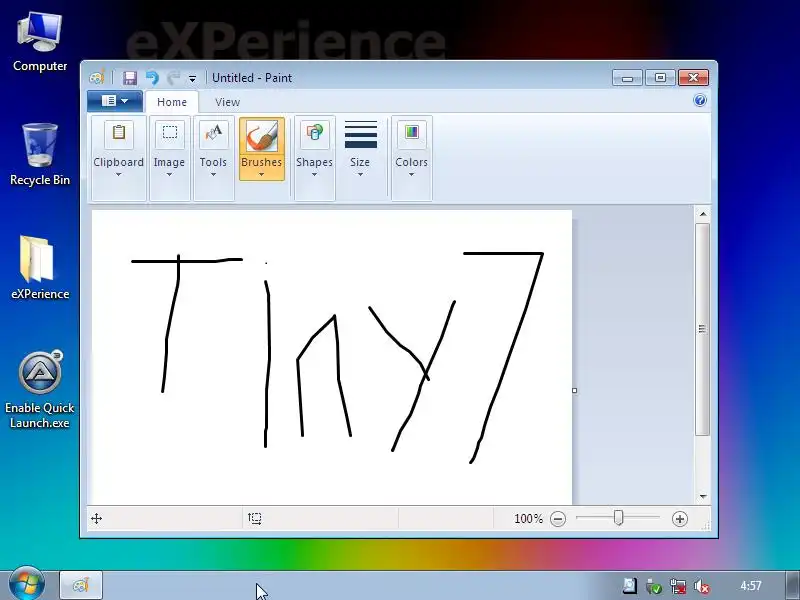Image resolution: width=800 pixels, height=600 pixels.
Task: Undo the last stroke with Undo arrow
Action: tap(152, 78)
